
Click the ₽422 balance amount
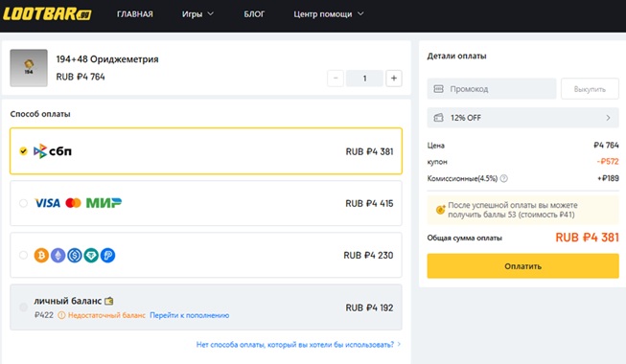[44, 315]
